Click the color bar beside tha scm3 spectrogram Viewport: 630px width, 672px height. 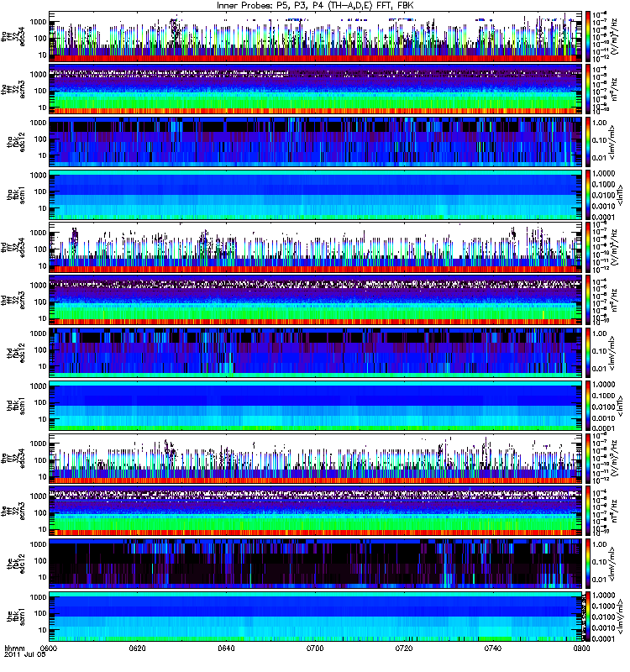tap(588, 89)
